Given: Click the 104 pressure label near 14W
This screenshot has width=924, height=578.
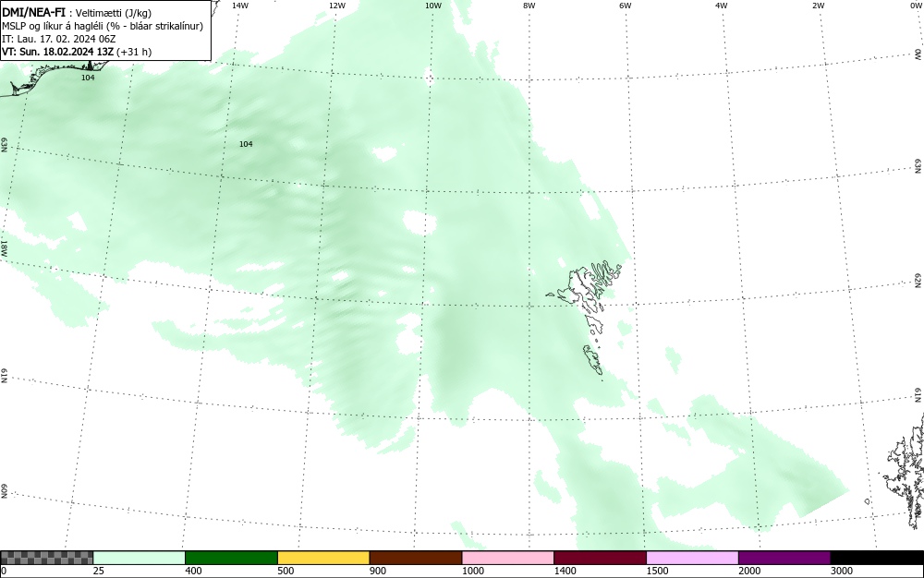Looking at the screenshot, I should point(246,144).
